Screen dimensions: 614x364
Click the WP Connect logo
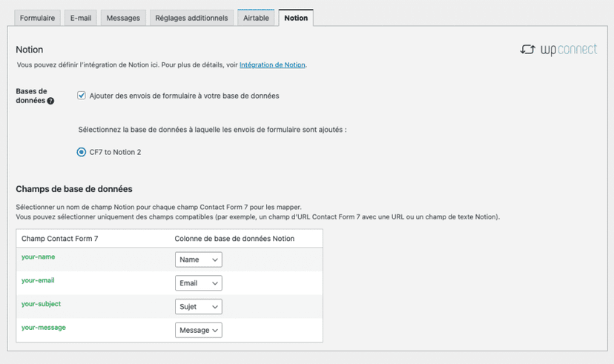pos(558,50)
